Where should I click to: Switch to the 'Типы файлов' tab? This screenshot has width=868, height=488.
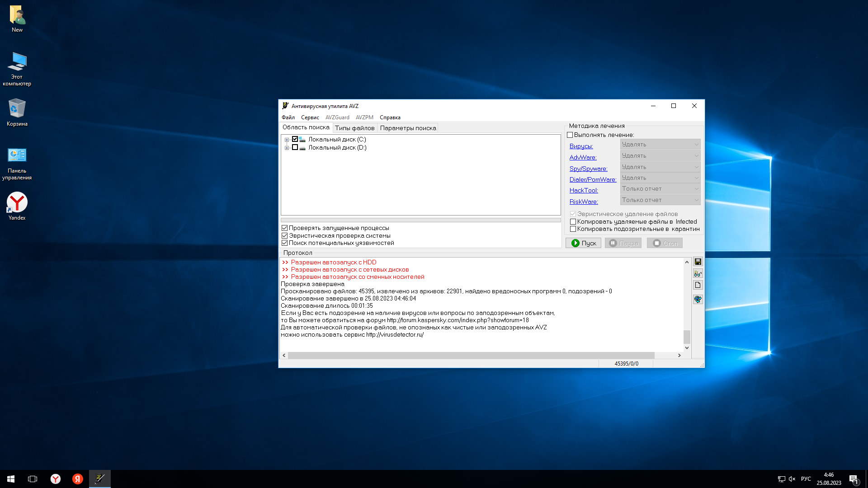(354, 128)
